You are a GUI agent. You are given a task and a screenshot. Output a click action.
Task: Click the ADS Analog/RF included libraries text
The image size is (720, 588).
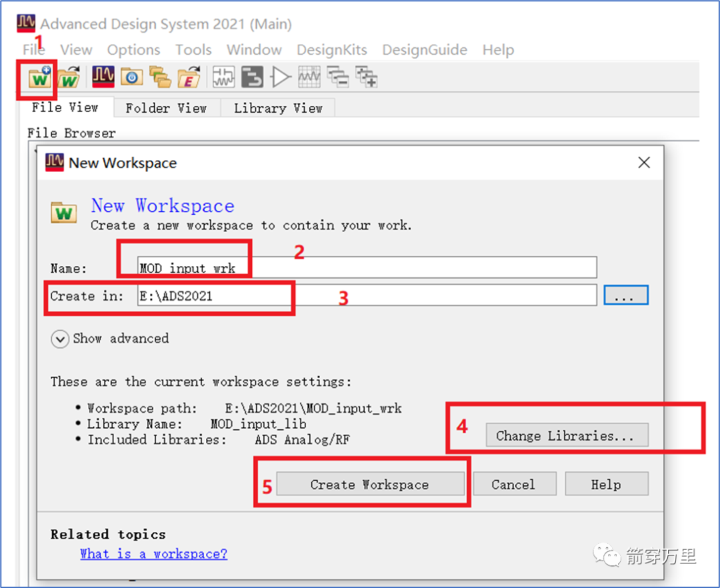pos(302,439)
